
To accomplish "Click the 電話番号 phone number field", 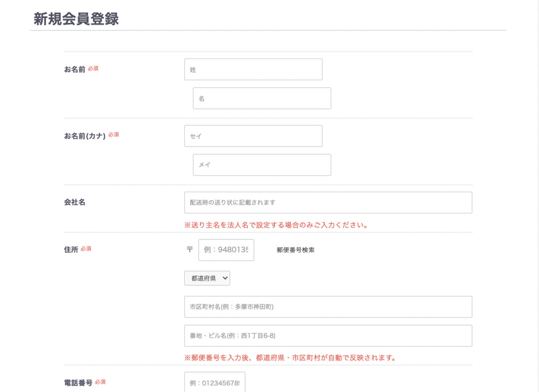I will point(215,382).
